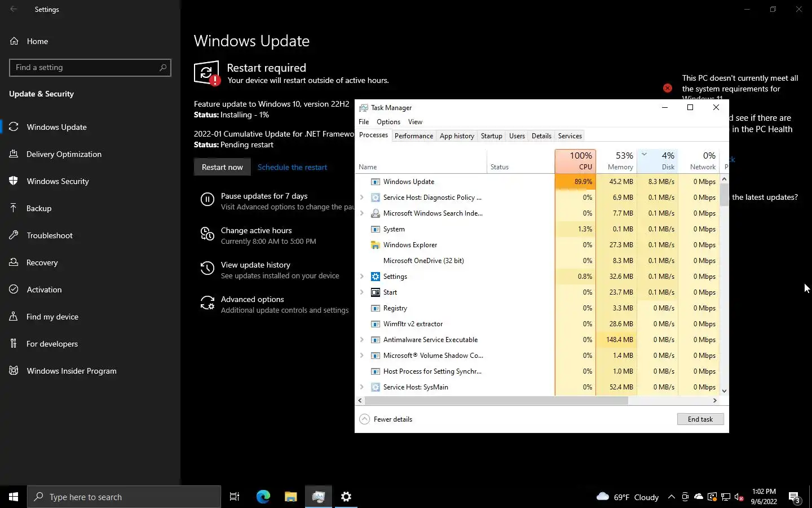Expand Service Host: Diagnostic Policy process

coord(362,198)
